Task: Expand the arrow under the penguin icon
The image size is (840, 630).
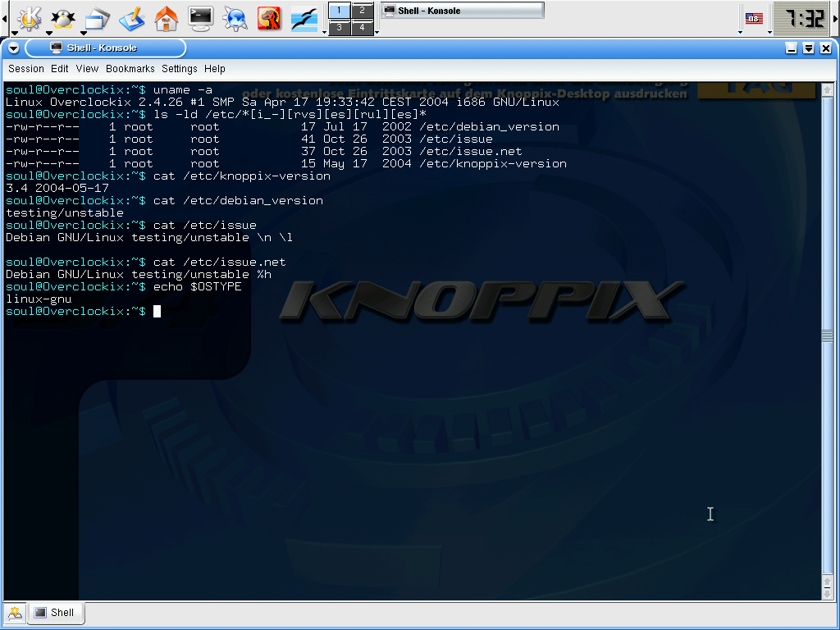Action: click(x=49, y=33)
